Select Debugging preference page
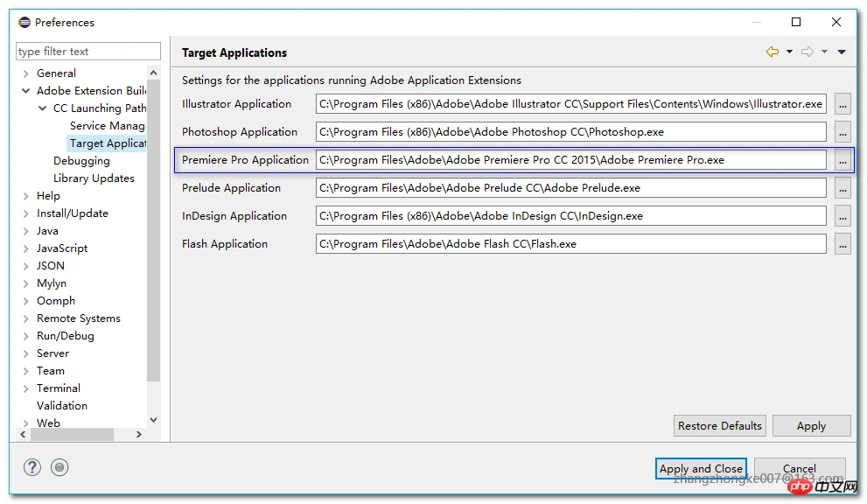867x504 pixels. 81,161
